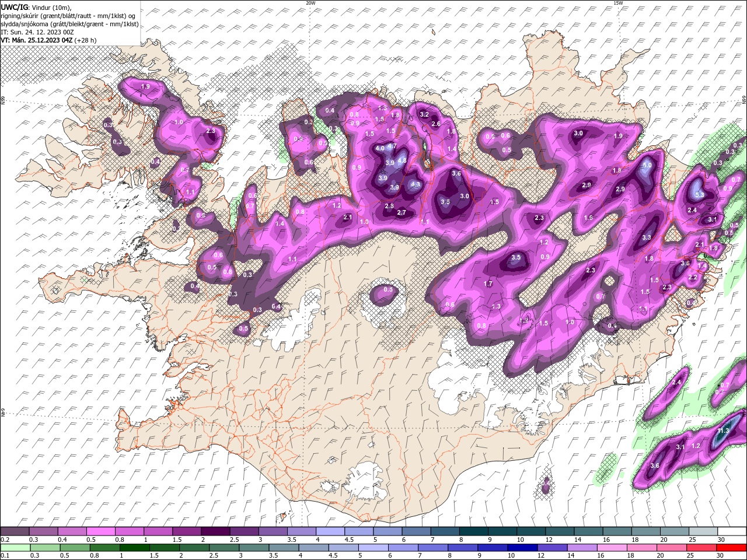
Task: Click the 4.8 precipitation value on the map
Action: click(402, 160)
